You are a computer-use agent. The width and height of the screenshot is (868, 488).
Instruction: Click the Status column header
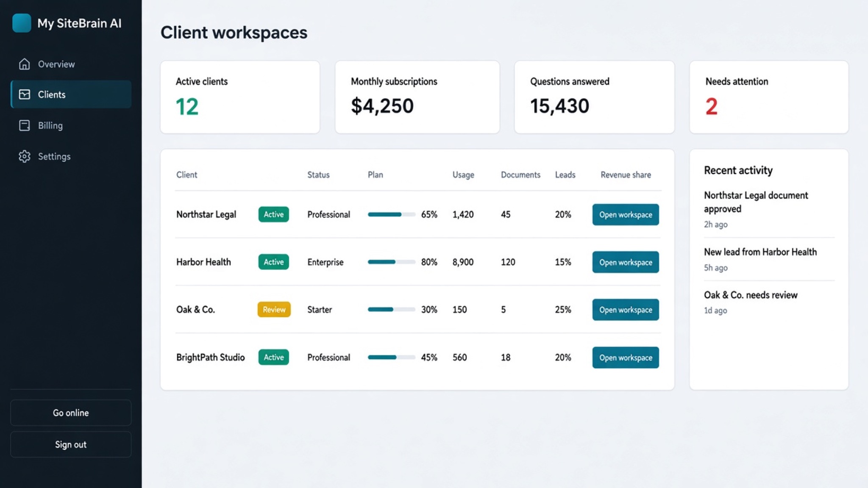[x=318, y=175]
